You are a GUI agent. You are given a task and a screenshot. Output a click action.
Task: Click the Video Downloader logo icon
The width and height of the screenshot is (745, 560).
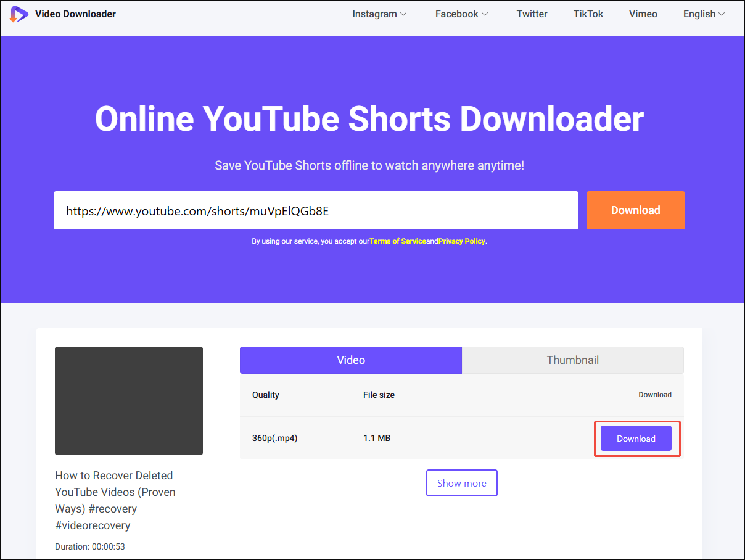tap(19, 14)
